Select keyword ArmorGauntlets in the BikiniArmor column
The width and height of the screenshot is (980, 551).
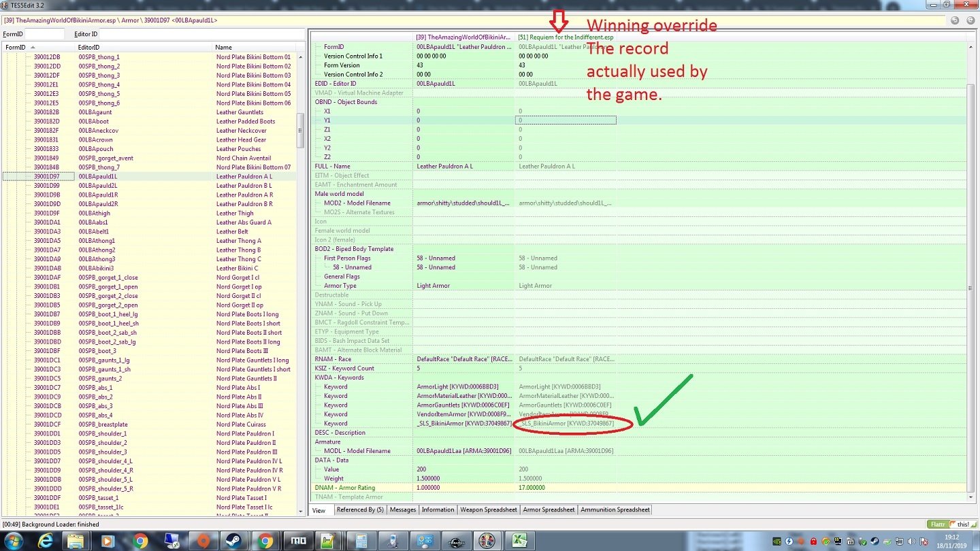(463, 405)
